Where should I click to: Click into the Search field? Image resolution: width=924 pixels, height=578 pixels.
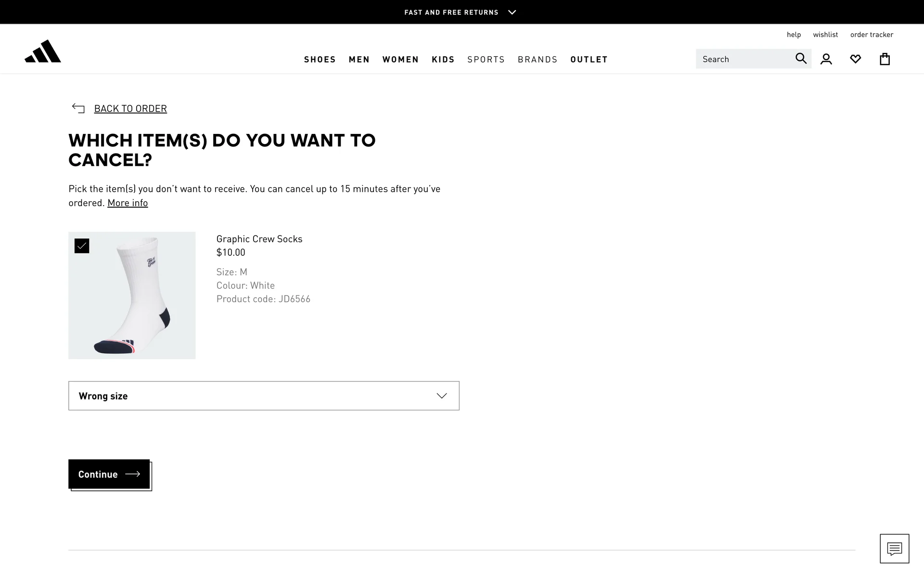(x=744, y=59)
